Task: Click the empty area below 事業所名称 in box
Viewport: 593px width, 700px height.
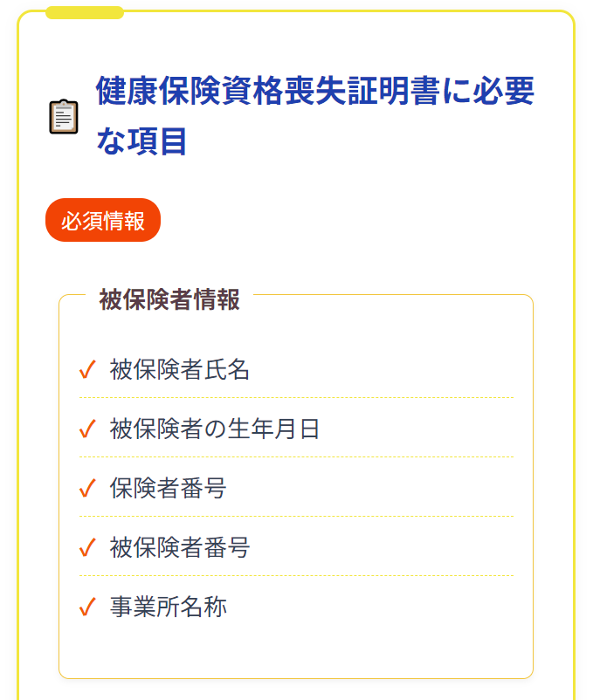Action: click(x=297, y=649)
